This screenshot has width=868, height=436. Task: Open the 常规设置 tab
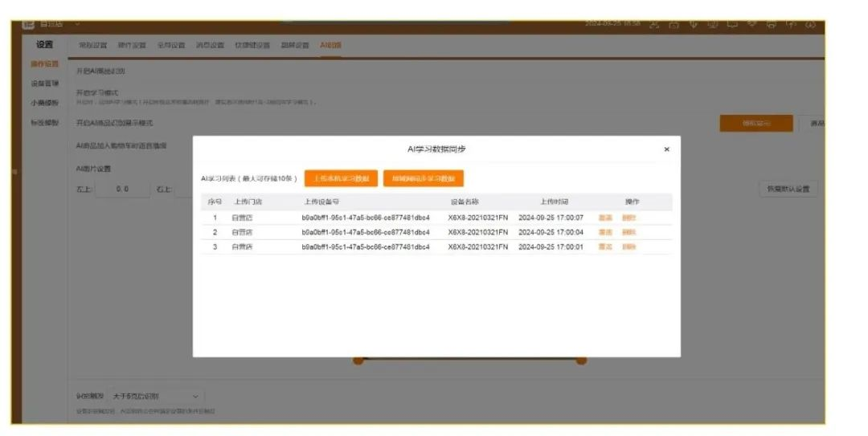click(92, 45)
